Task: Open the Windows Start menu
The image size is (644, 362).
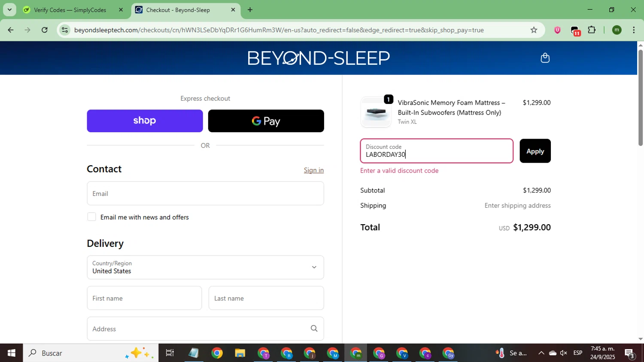Action: (11, 353)
